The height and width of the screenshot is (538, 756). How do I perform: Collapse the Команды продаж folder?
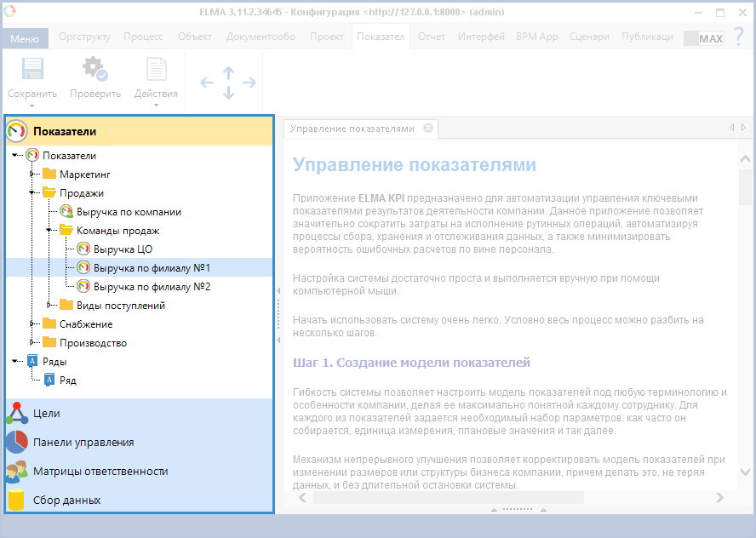click(49, 231)
